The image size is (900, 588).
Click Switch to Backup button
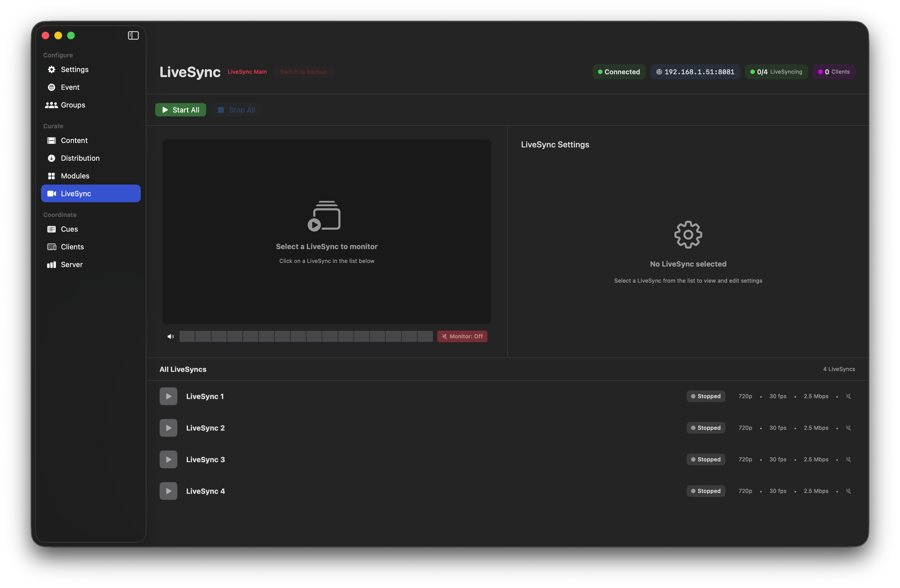click(x=303, y=72)
